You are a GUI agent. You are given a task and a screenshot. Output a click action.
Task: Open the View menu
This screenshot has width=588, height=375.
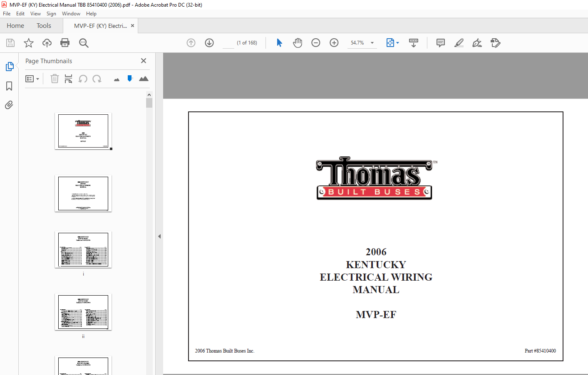(35, 14)
